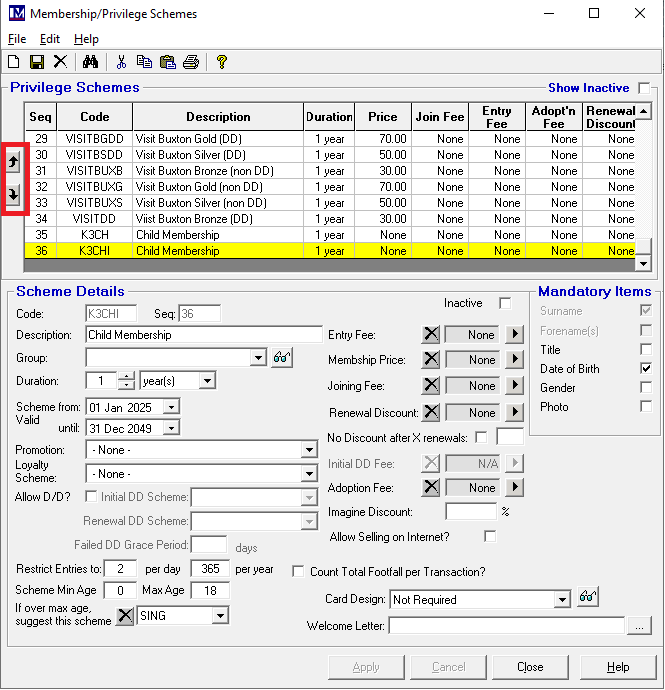Enable the Title mandatory item checkbox
Screen dimensions: 665x690
tap(646, 349)
